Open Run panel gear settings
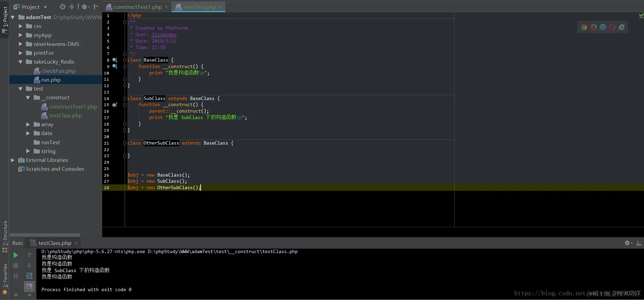644x300 pixels. click(628, 243)
